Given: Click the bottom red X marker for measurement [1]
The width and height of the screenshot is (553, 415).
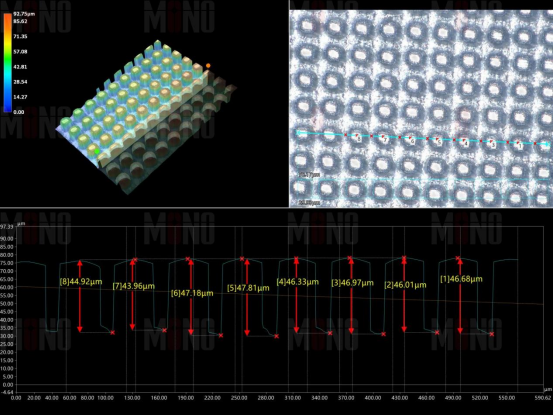Looking at the screenshot, I should [x=492, y=334].
